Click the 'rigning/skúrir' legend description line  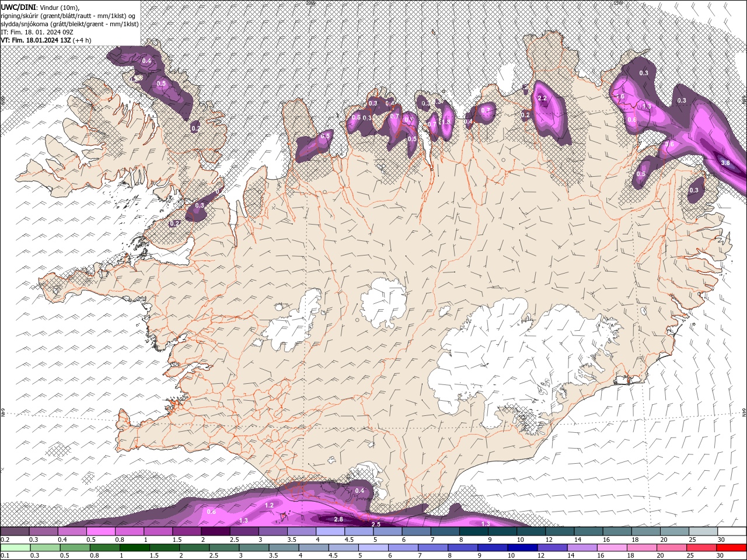coord(69,15)
